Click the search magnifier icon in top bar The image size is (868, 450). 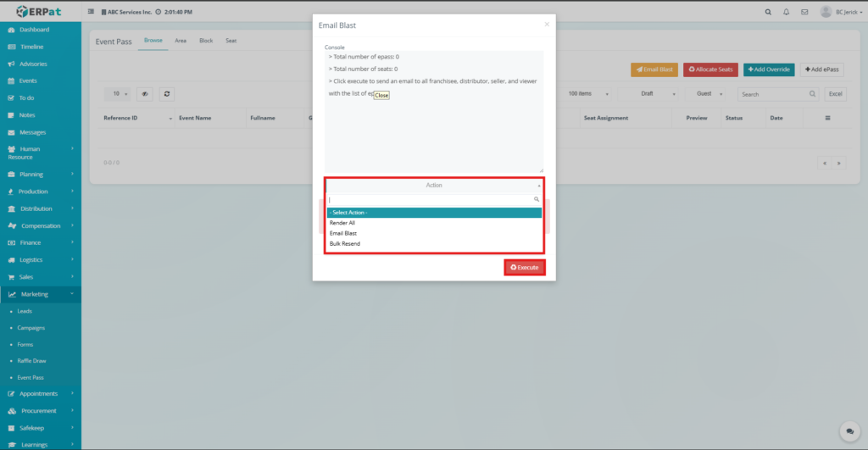[768, 12]
